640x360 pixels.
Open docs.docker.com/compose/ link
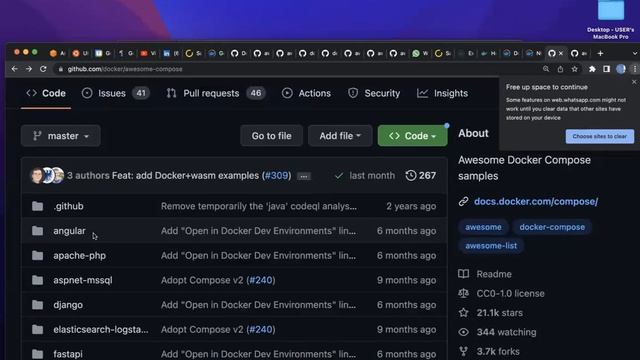click(536, 201)
